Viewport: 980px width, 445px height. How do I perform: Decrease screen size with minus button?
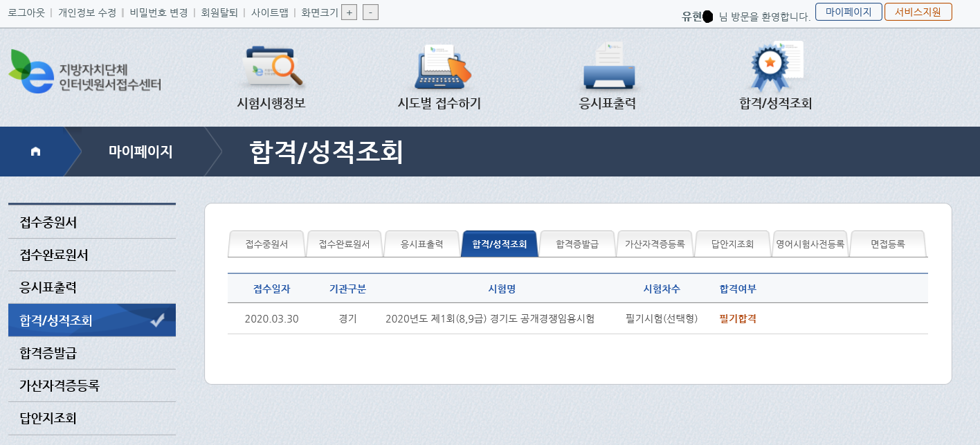point(370,12)
